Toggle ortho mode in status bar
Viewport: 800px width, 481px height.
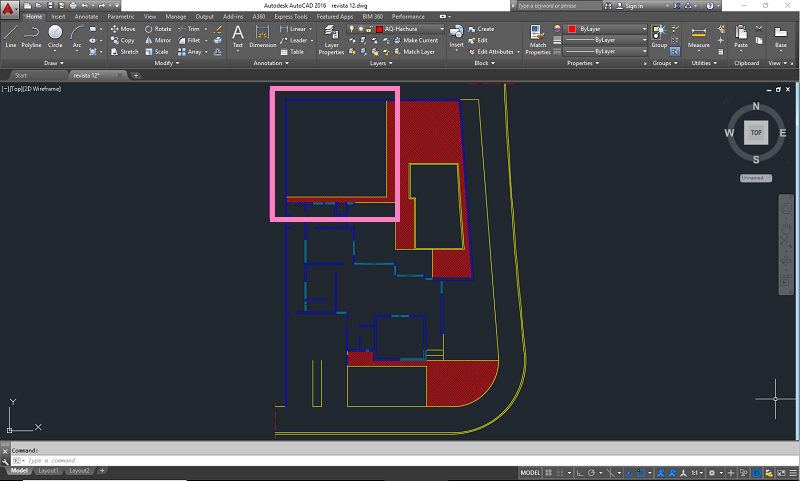[580, 473]
